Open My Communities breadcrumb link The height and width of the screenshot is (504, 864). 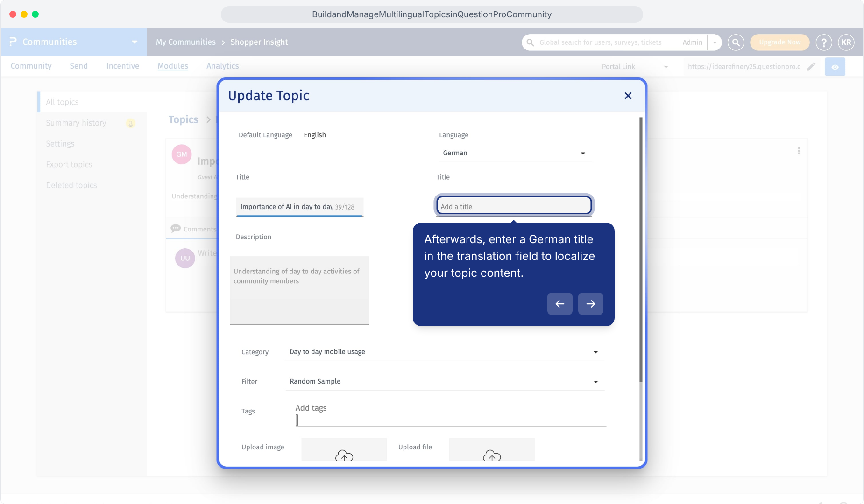coord(185,42)
